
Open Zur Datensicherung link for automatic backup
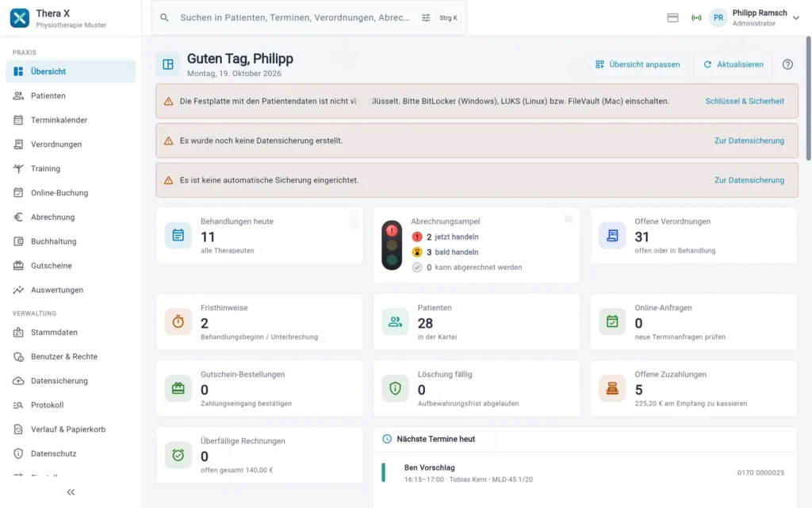749,180
